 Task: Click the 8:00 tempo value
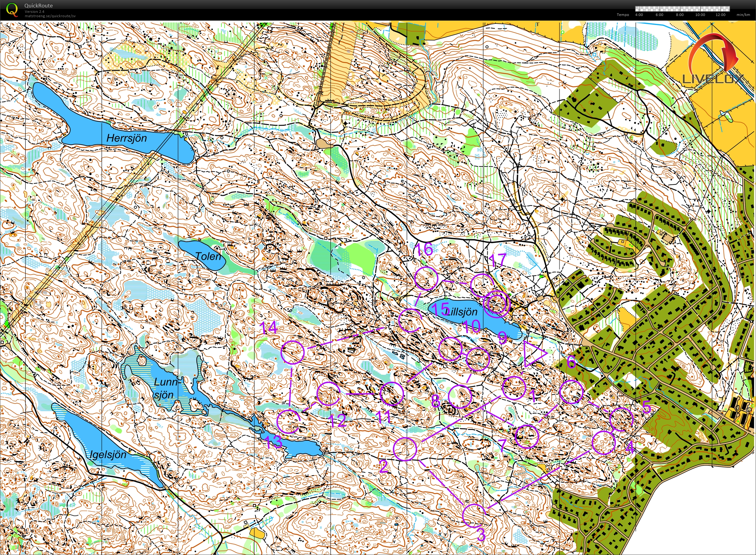[x=680, y=15]
